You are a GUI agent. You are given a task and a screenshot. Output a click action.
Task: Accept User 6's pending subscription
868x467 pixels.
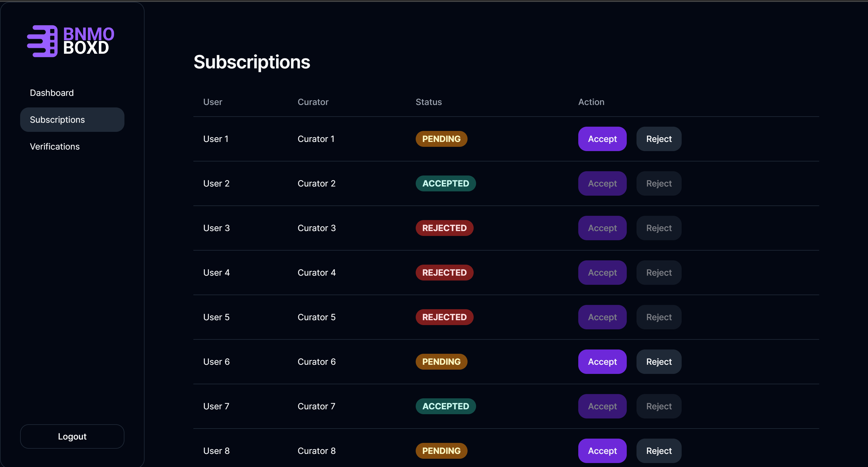(x=602, y=362)
